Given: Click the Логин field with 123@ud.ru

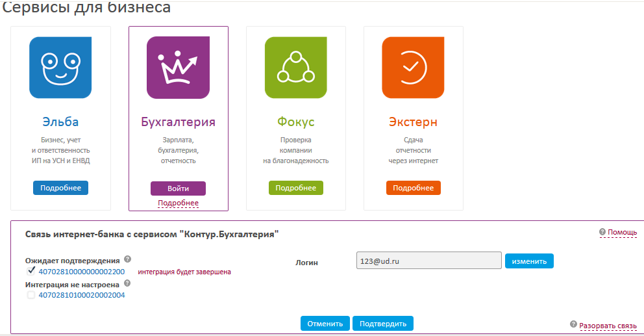Looking at the screenshot, I should tap(428, 261).
